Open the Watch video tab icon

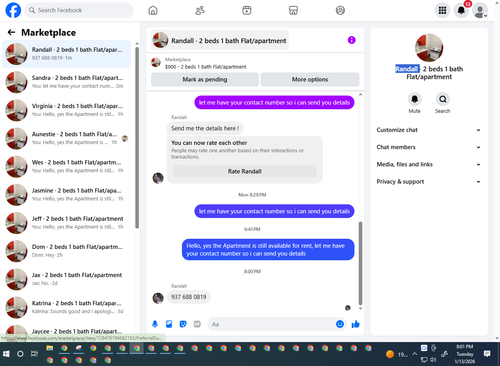247,10
